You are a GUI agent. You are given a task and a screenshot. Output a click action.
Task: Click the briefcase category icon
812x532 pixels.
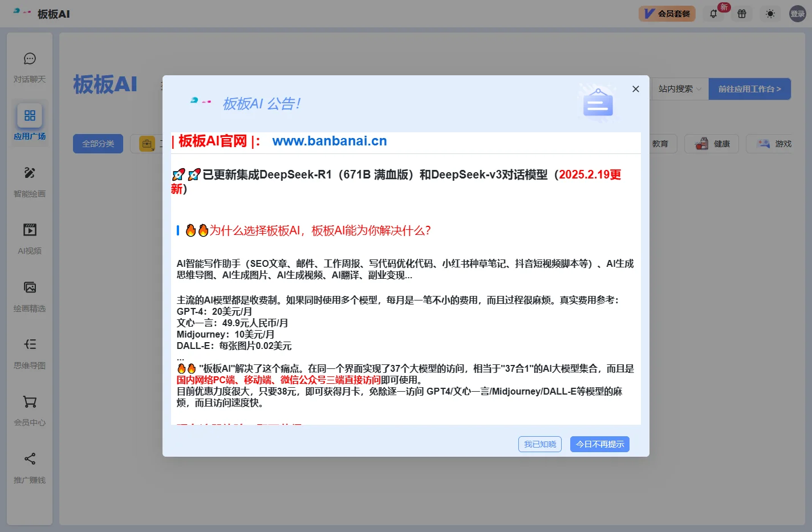pyautogui.click(x=147, y=144)
